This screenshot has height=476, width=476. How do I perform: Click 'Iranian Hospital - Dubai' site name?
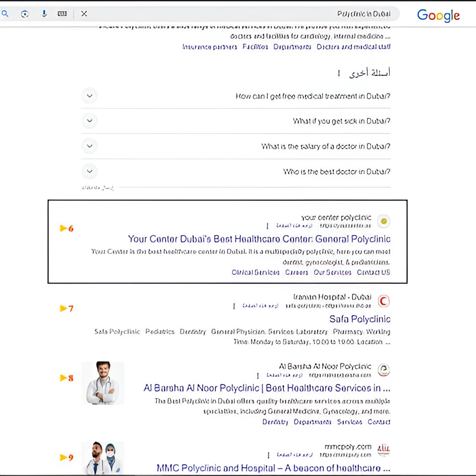tap(332, 297)
